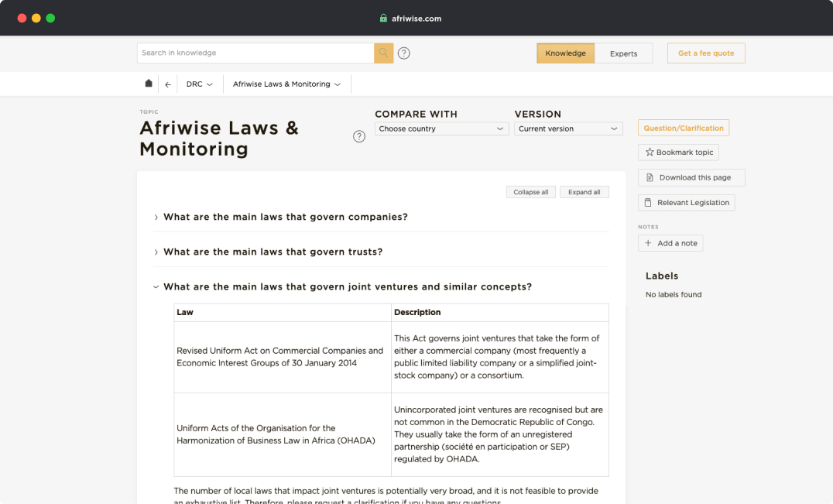Click the 'No labels found' text
Image resolution: width=833 pixels, height=504 pixels.
673,295
